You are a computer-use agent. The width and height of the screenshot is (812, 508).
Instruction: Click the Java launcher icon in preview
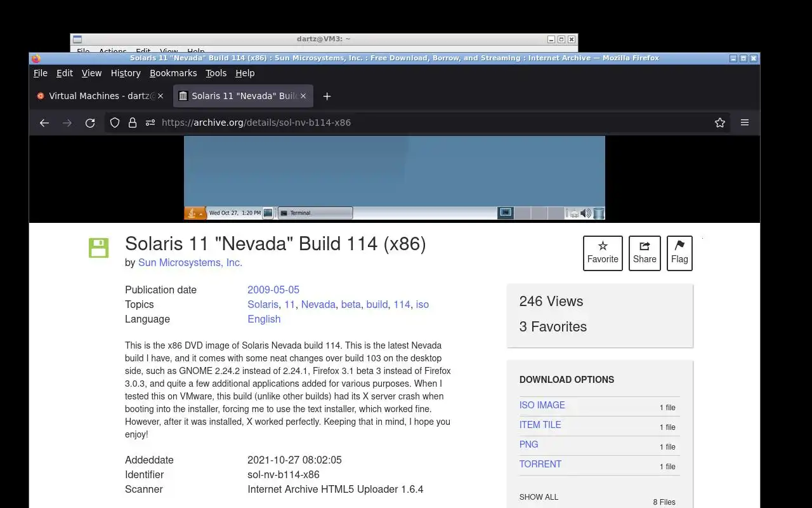[195, 213]
